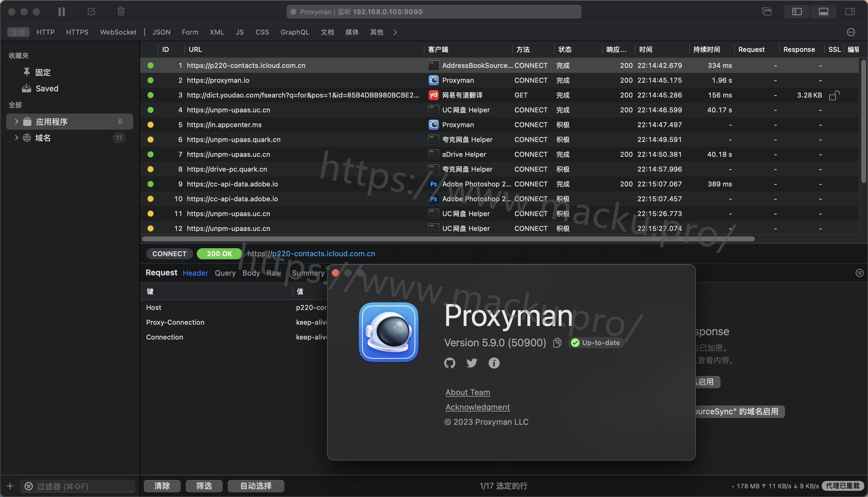Add new item with the plus icon

(10, 486)
